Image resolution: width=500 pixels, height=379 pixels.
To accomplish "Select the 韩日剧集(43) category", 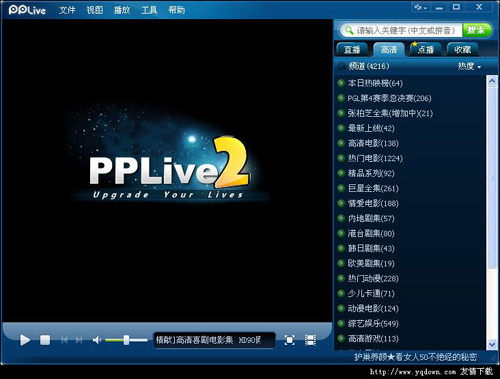I will click(371, 248).
